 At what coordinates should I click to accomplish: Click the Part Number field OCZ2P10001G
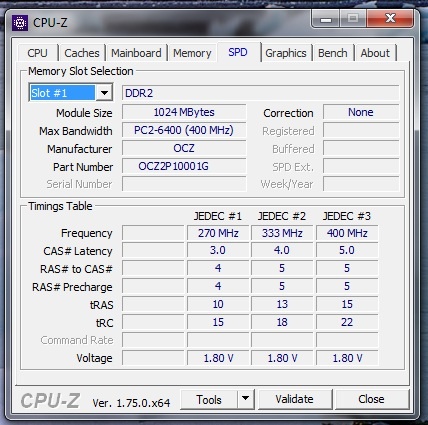pyautogui.click(x=184, y=166)
